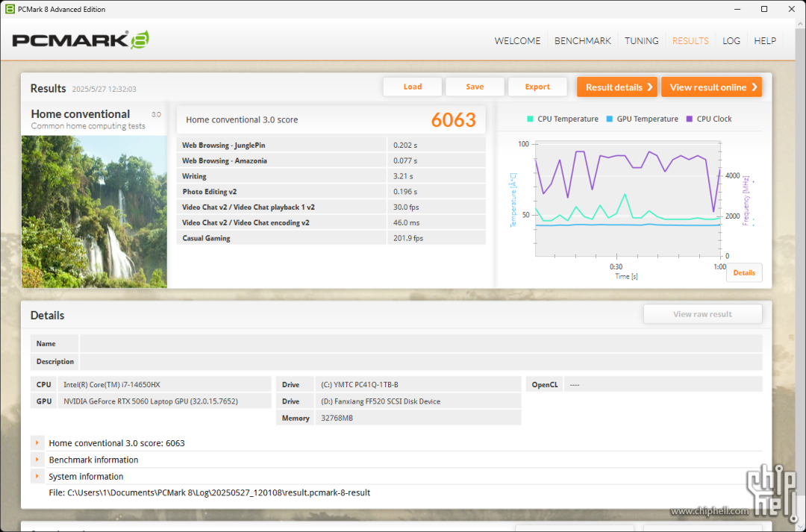Viewport: 806px width, 532px height.
Task: Select the Writing result row
Action: tap(331, 176)
